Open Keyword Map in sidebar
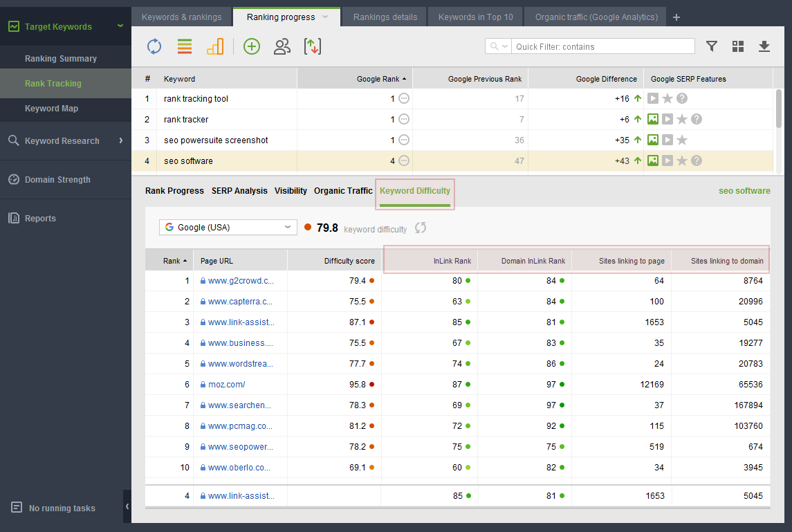The height and width of the screenshot is (532, 792). pos(51,109)
